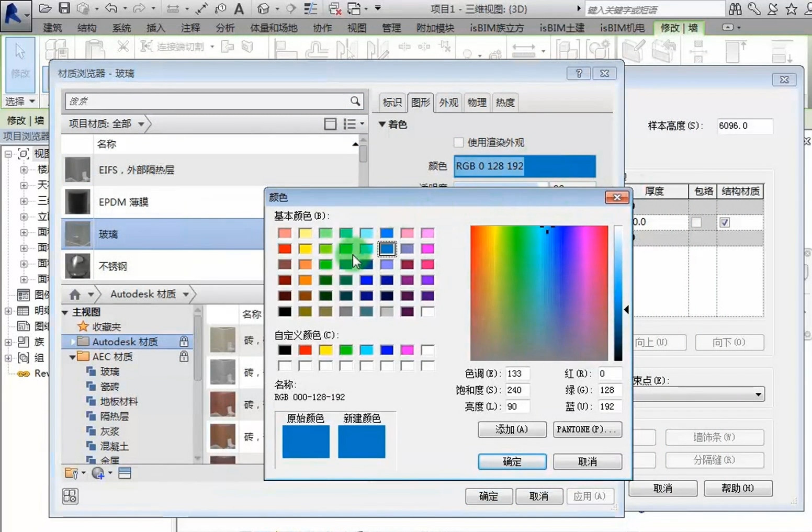The image size is (812, 532).
Task: Collapse the 主视图 tree node
Action: [65, 312]
